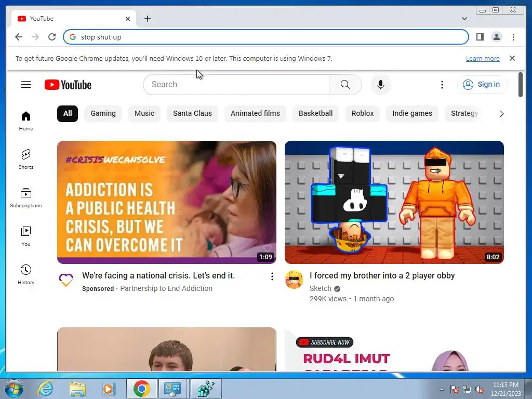Screen dimensions: 532x399
Task: Click addiction public health video thumbnail
Action: pos(167,202)
